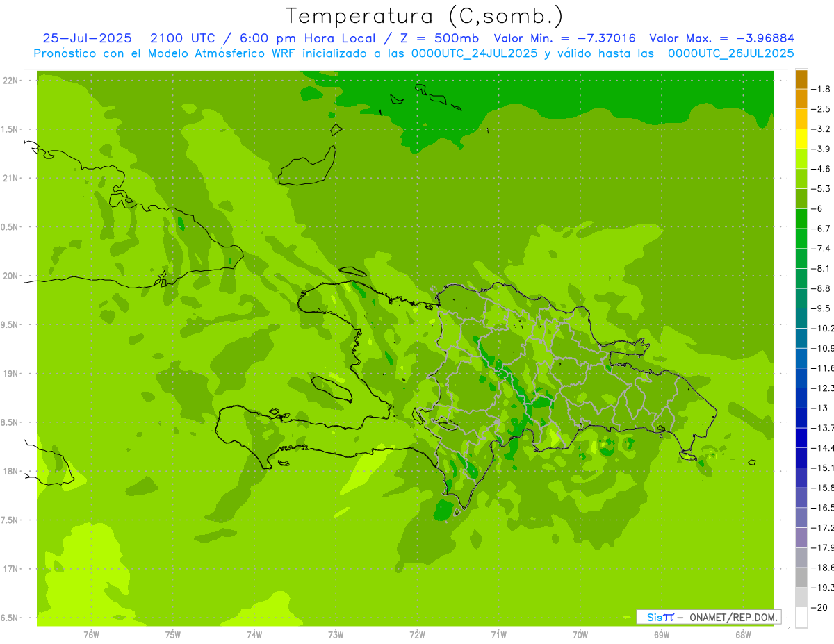The image size is (834, 644).
Task: Click the brown swatch above -1.8
Action: [x=801, y=79]
